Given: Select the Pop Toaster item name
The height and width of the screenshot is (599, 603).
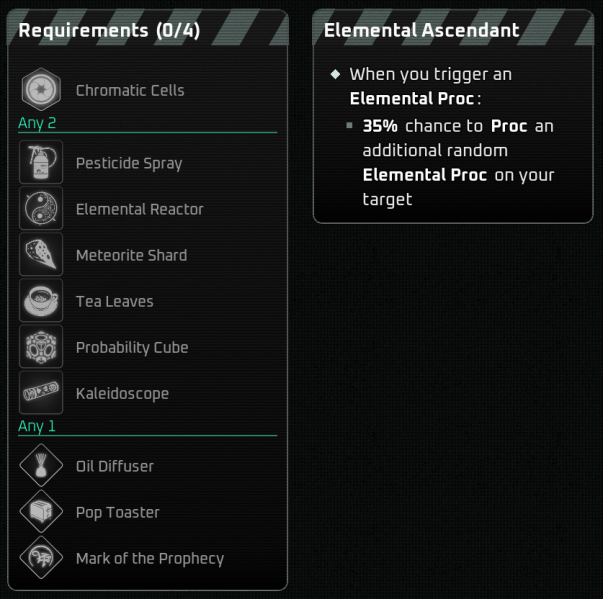Looking at the screenshot, I should 117,512.
